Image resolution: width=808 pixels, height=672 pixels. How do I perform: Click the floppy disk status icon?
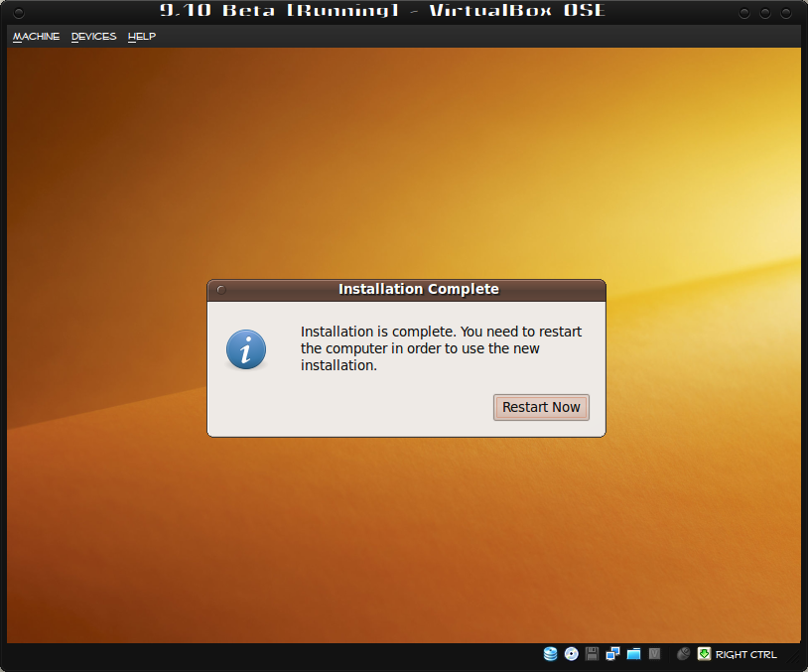(x=592, y=654)
